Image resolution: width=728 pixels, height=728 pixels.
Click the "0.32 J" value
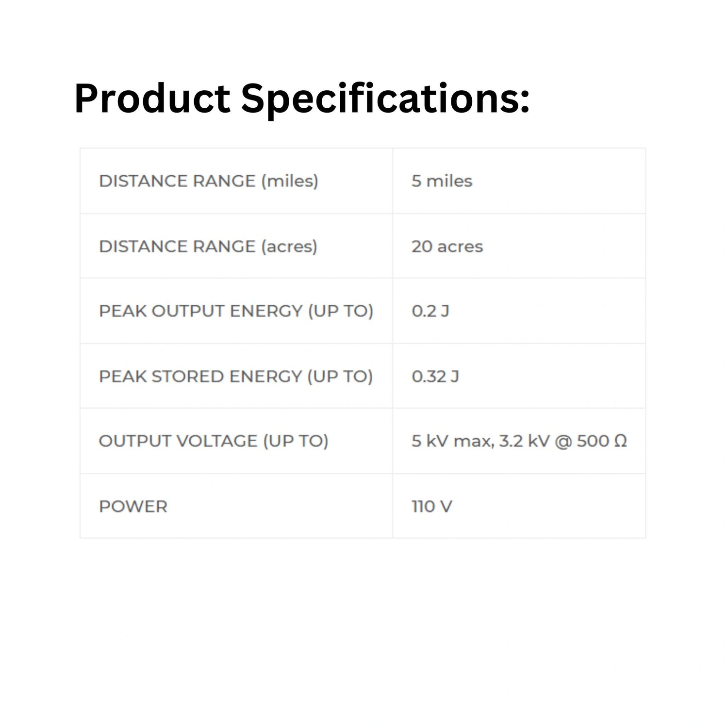[435, 377]
